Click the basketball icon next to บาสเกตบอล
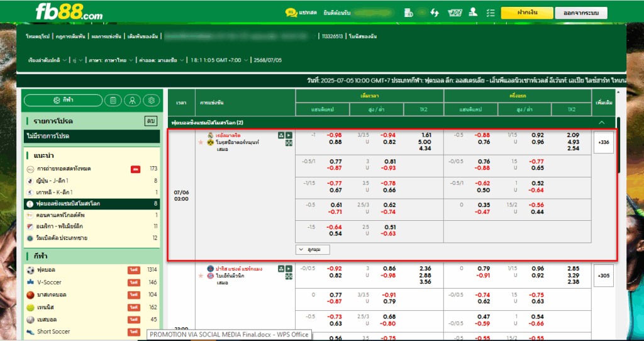644x341 pixels. click(30, 295)
